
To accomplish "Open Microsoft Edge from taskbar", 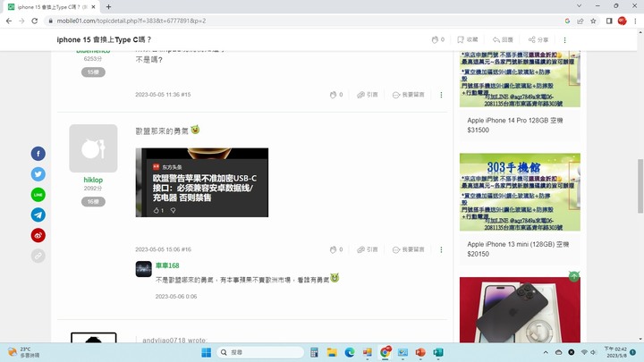I will tap(350, 352).
